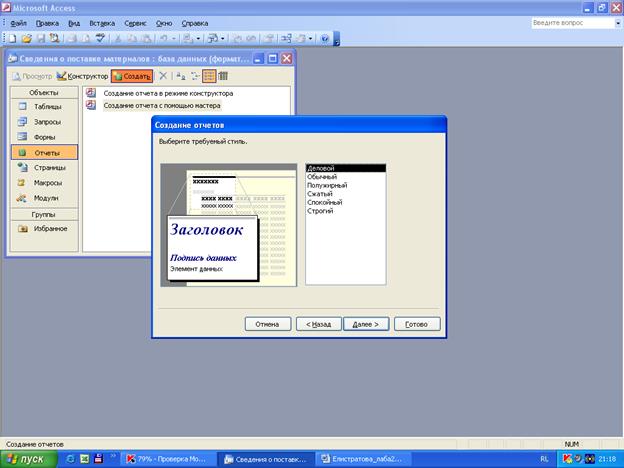Launch Excel icon in quick launch

coord(84,458)
